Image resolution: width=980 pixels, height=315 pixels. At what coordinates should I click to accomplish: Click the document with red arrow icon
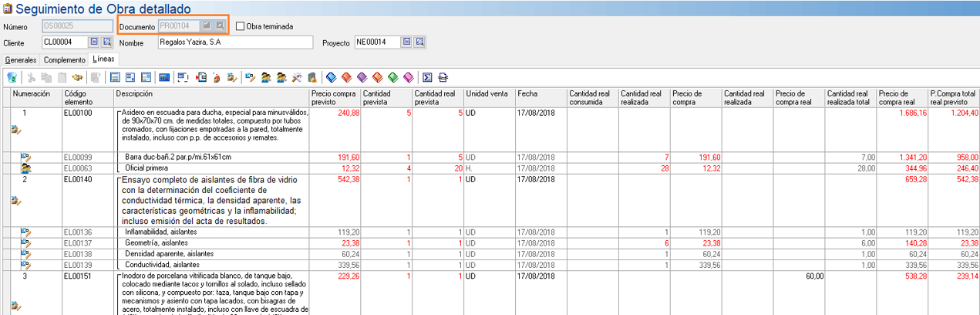pyautogui.click(x=201, y=77)
